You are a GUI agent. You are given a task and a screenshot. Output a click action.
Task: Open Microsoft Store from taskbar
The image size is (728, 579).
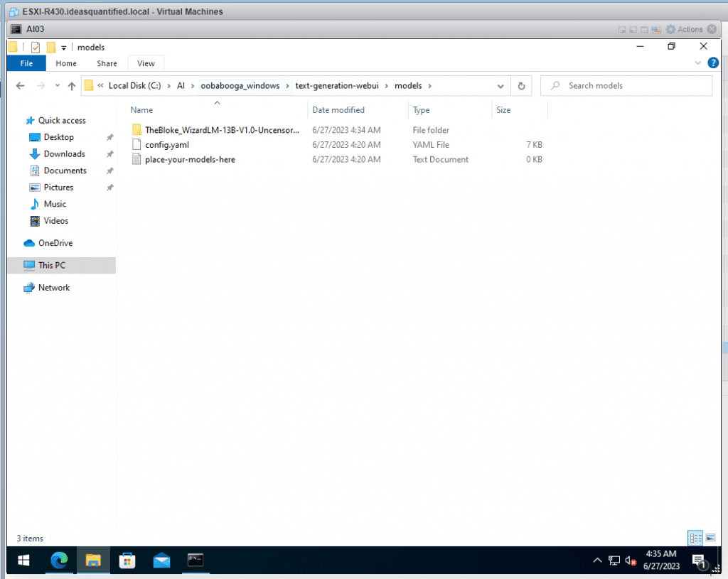click(127, 561)
